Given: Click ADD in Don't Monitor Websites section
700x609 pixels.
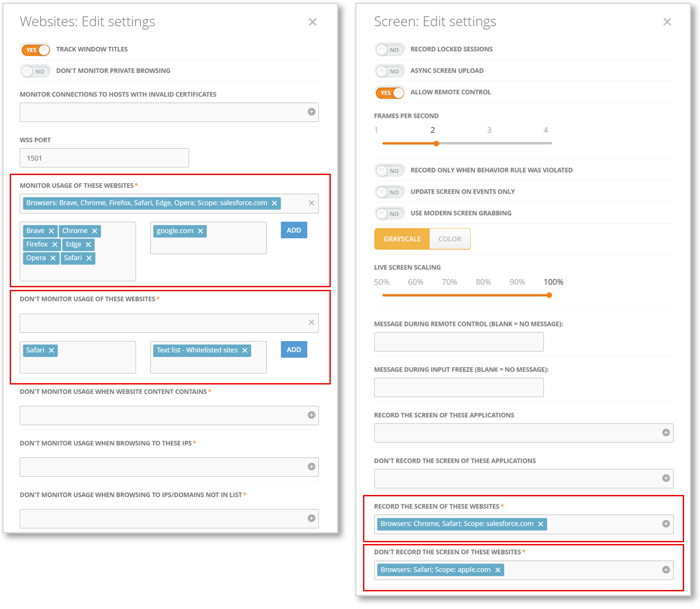Looking at the screenshot, I should (294, 350).
